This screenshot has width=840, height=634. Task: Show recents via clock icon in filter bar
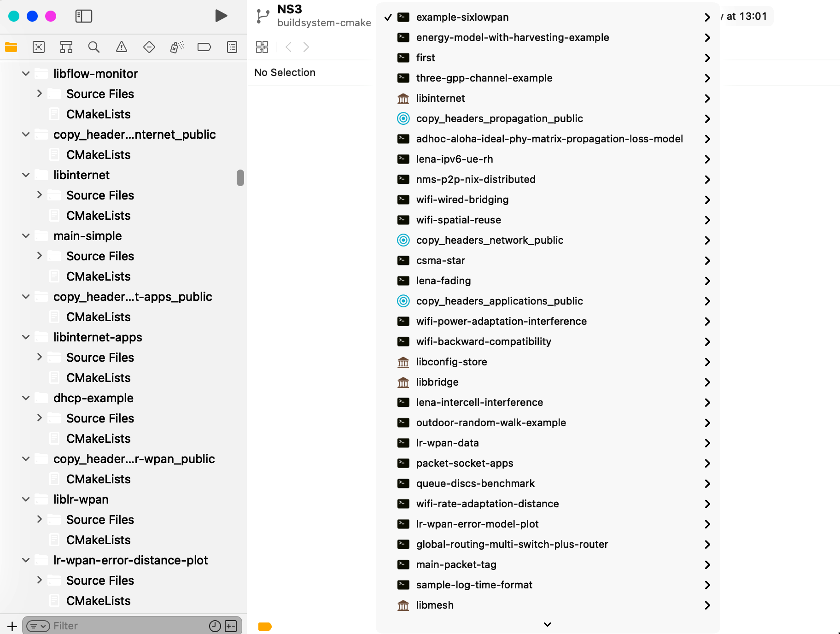click(214, 626)
